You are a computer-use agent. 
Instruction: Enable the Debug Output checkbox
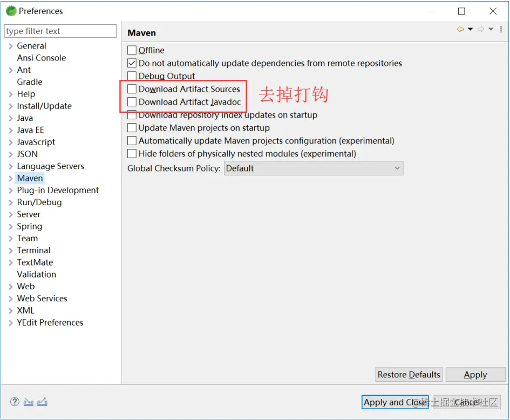(132, 76)
